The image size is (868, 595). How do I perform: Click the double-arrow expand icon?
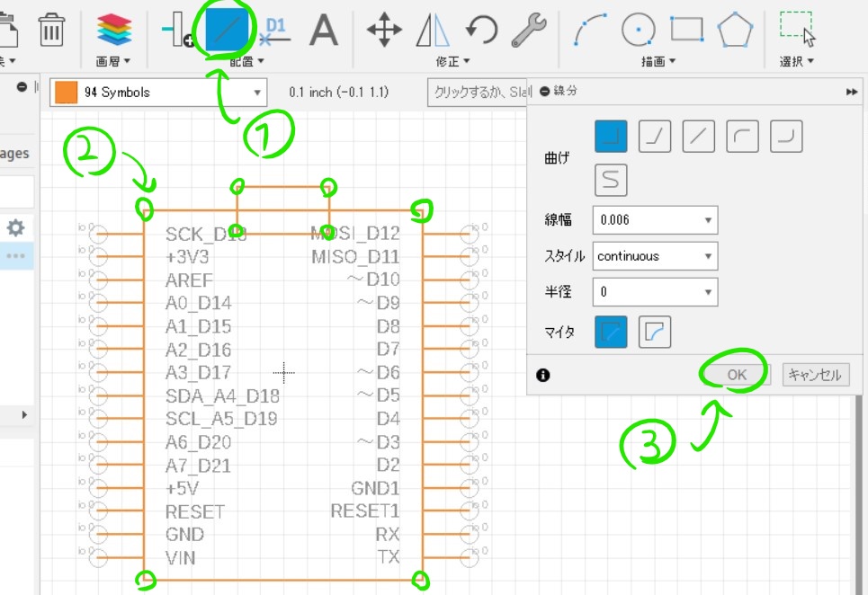click(852, 92)
